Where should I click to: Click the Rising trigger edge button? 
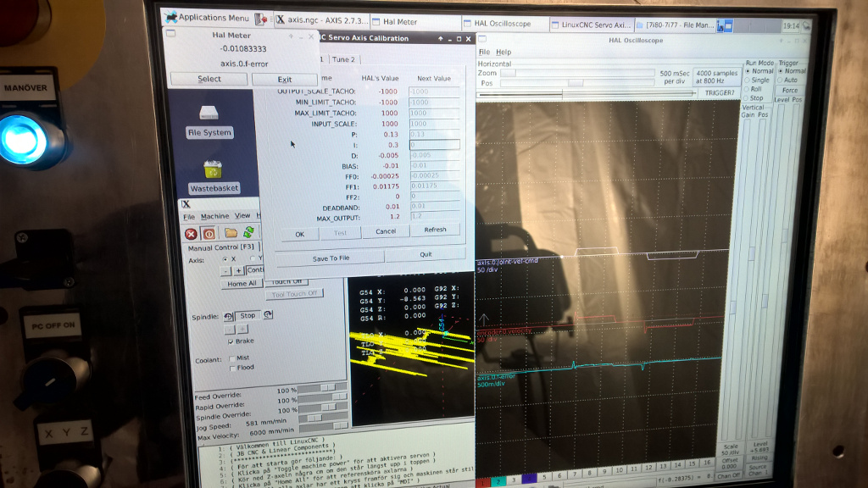759,457
